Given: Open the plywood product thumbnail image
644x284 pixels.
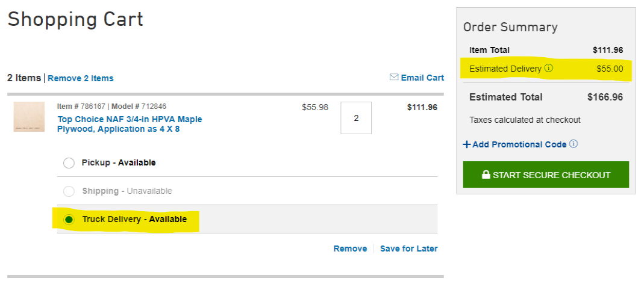Looking at the screenshot, I should coord(29,117).
